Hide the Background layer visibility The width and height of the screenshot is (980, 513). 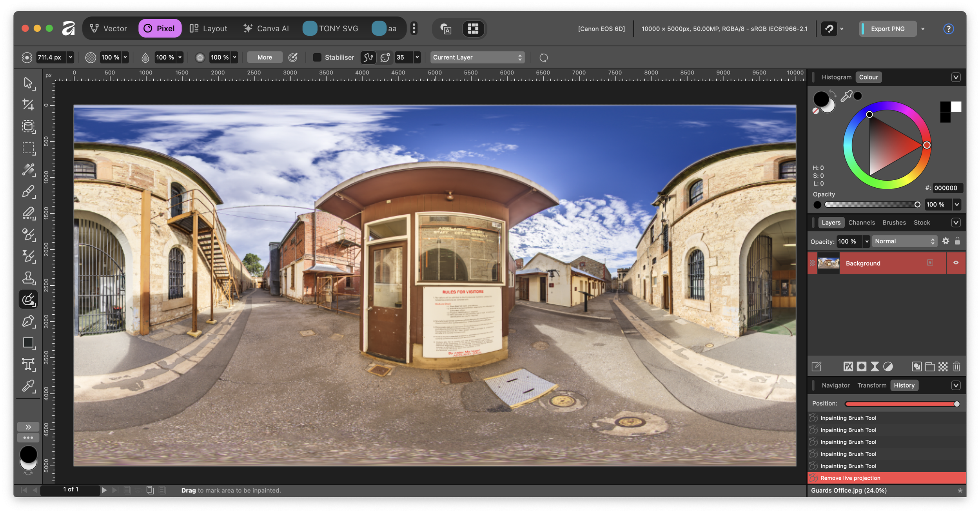(x=956, y=263)
